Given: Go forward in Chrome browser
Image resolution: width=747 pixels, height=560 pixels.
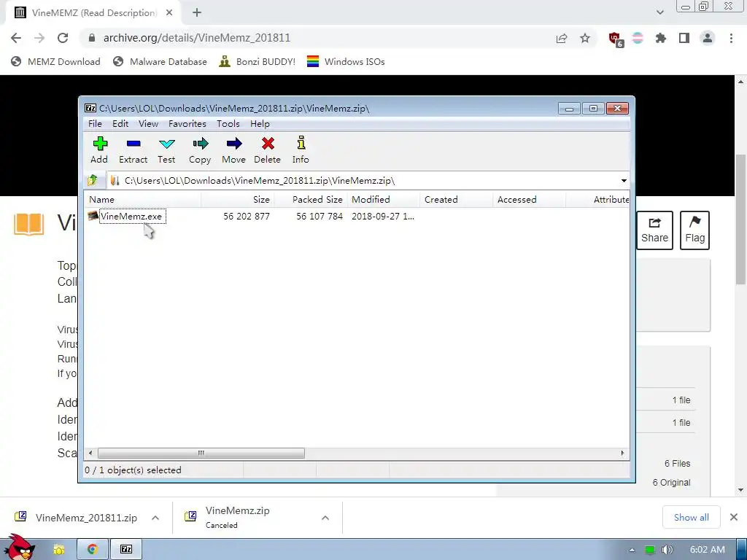Looking at the screenshot, I should [x=39, y=38].
